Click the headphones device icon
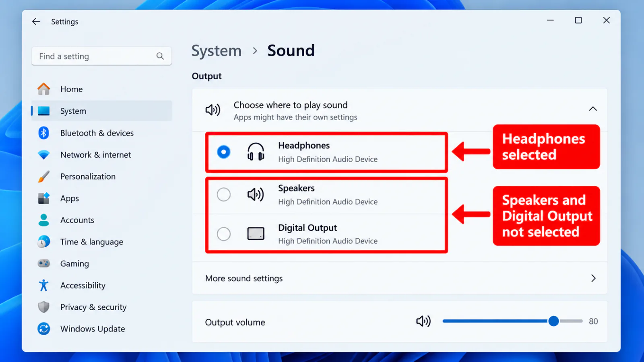Screen dimensions: 644x362 pos(256,152)
